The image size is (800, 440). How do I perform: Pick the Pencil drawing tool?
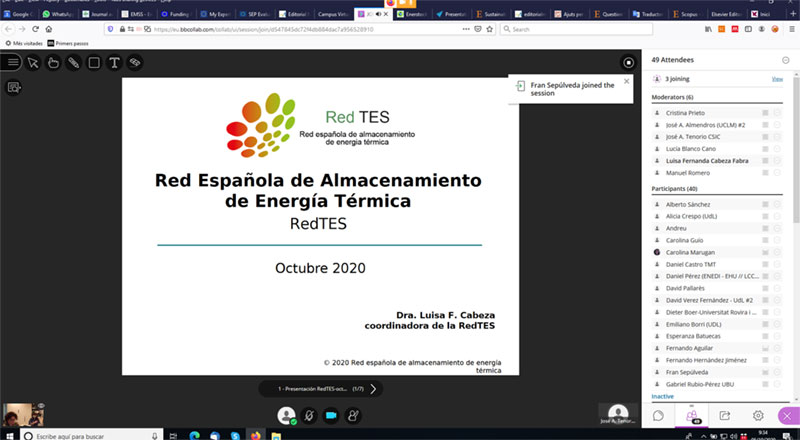pos(73,62)
